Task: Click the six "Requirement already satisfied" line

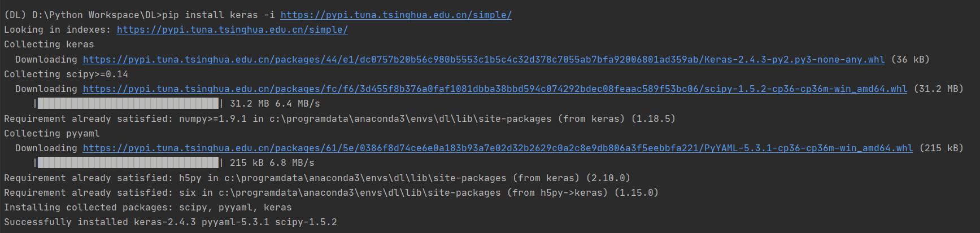Action: tap(330, 193)
